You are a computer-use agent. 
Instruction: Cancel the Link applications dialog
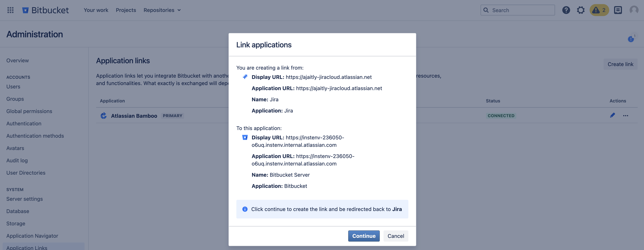pos(395,236)
